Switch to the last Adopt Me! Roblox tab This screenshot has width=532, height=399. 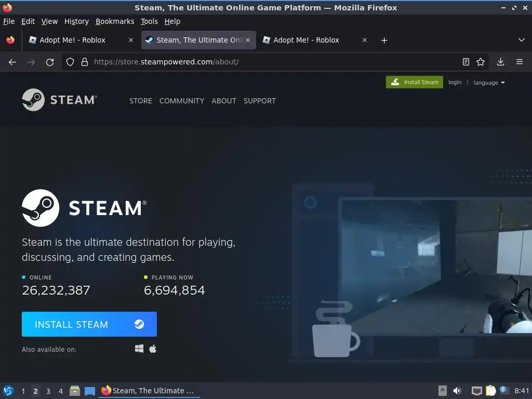coord(315,40)
